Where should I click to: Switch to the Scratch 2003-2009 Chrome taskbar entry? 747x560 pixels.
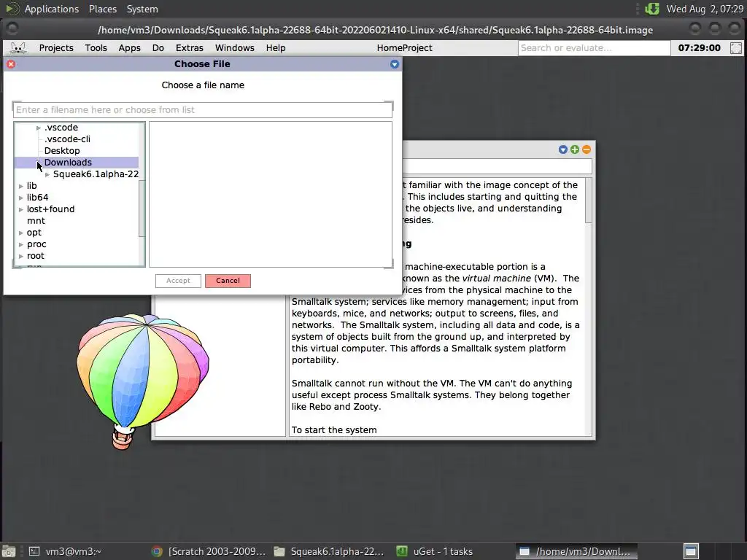208,551
